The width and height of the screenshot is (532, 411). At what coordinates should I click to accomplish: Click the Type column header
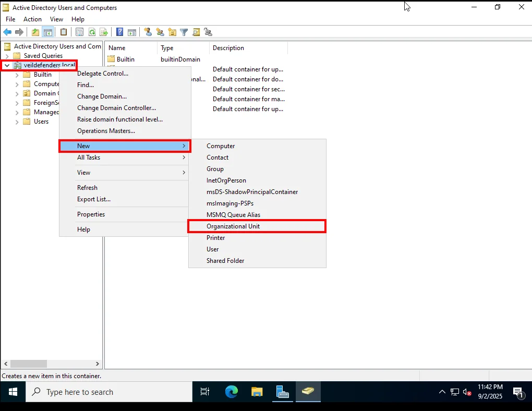(x=184, y=48)
